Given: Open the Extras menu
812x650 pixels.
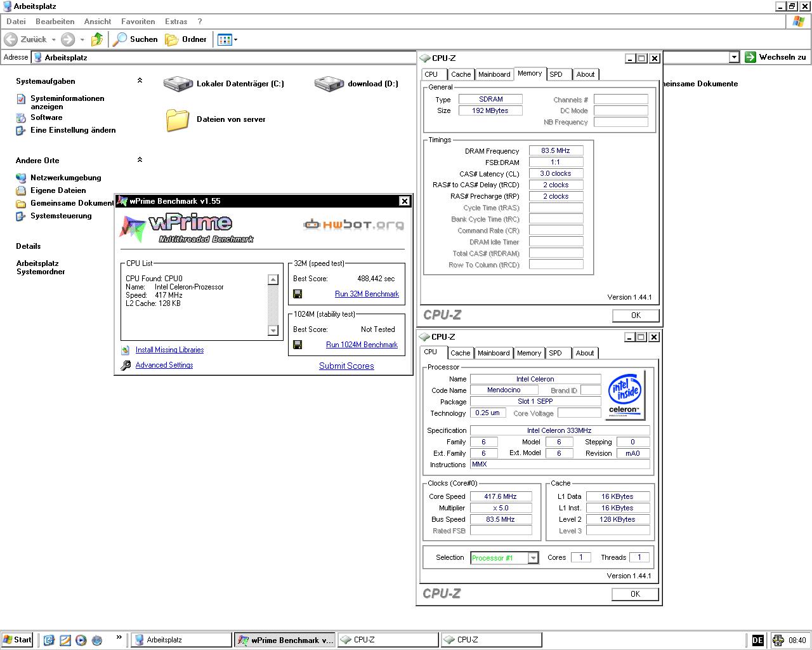Looking at the screenshot, I should [x=176, y=21].
